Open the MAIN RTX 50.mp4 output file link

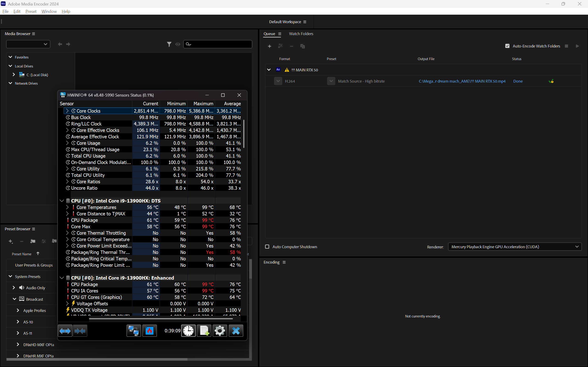click(x=462, y=81)
